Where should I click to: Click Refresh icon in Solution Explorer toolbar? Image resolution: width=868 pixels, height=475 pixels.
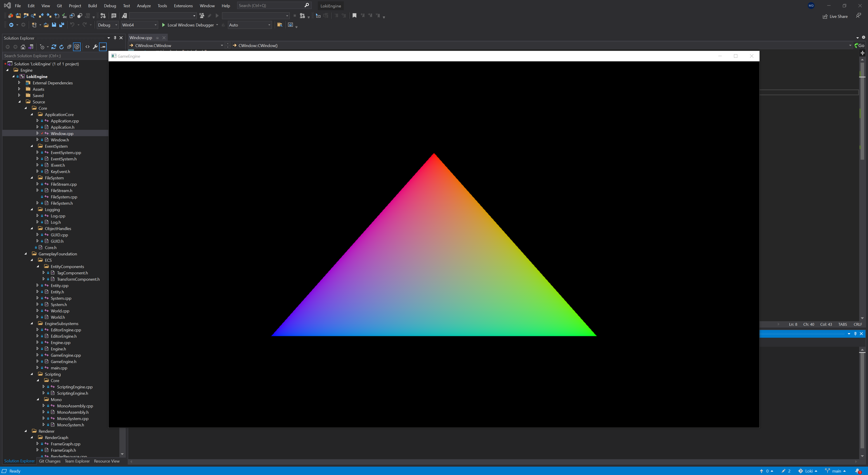[x=61, y=47]
